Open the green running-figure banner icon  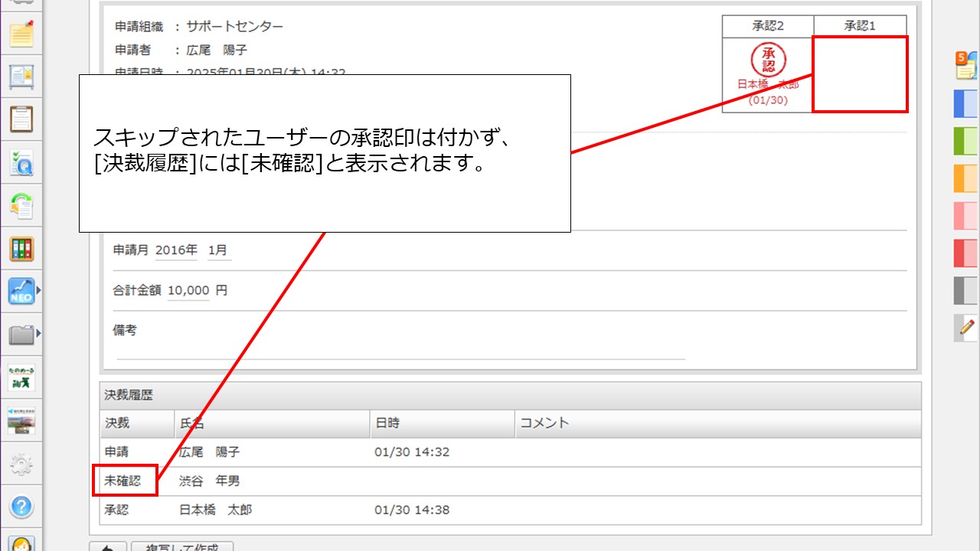21,377
